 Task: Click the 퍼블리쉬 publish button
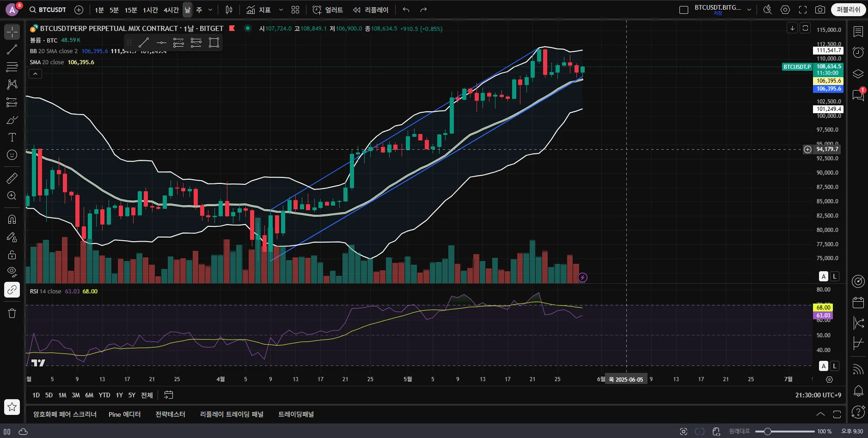849,10
